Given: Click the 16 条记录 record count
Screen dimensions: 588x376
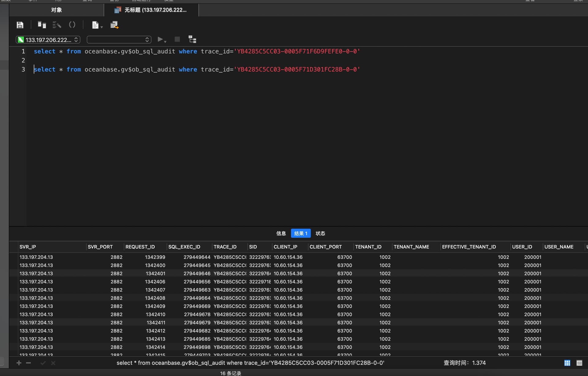Looking at the screenshot, I should click(x=231, y=373).
